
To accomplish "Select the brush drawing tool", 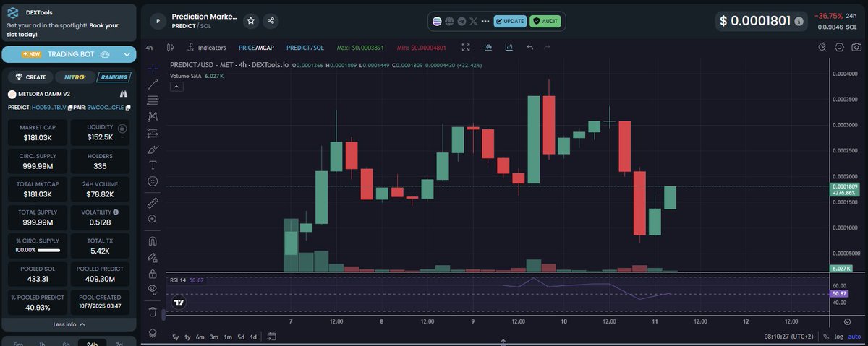I will tap(153, 150).
